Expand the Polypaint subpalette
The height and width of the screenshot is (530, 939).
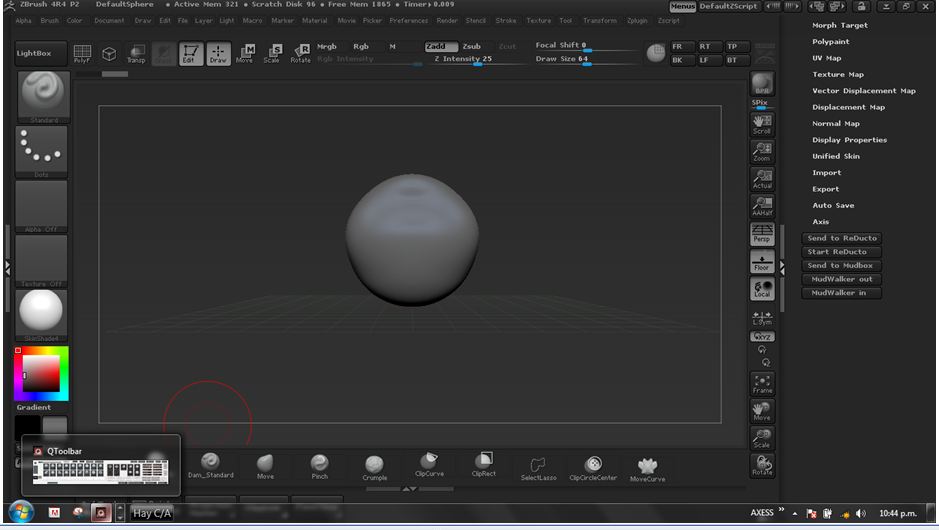pyautogui.click(x=831, y=42)
